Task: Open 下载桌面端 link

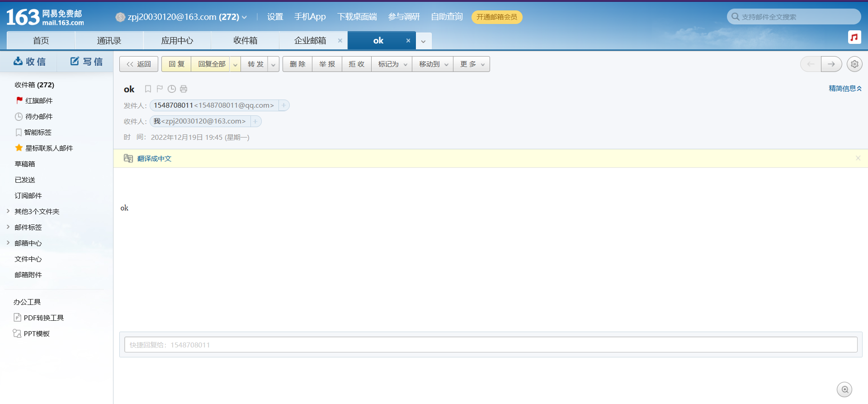Action: pyautogui.click(x=357, y=17)
